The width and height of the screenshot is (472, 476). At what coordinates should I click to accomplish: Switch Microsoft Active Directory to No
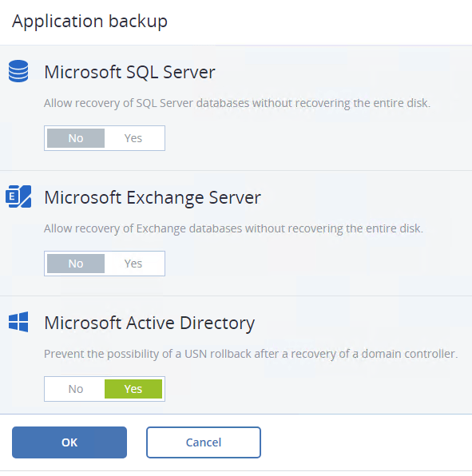click(x=76, y=389)
